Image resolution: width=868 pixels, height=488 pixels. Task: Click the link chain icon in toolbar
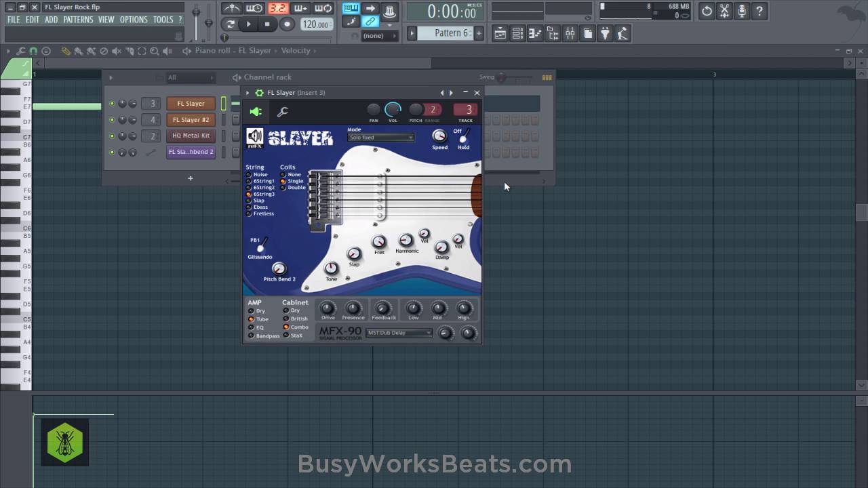point(370,22)
